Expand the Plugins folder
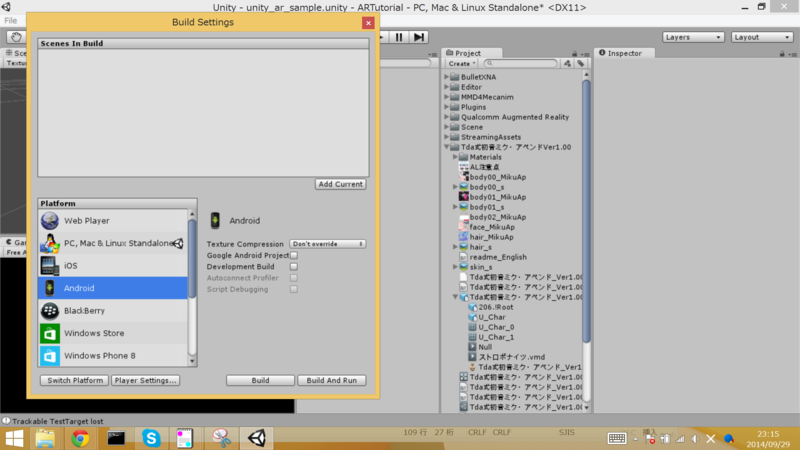Image resolution: width=800 pixels, height=450 pixels. [446, 107]
